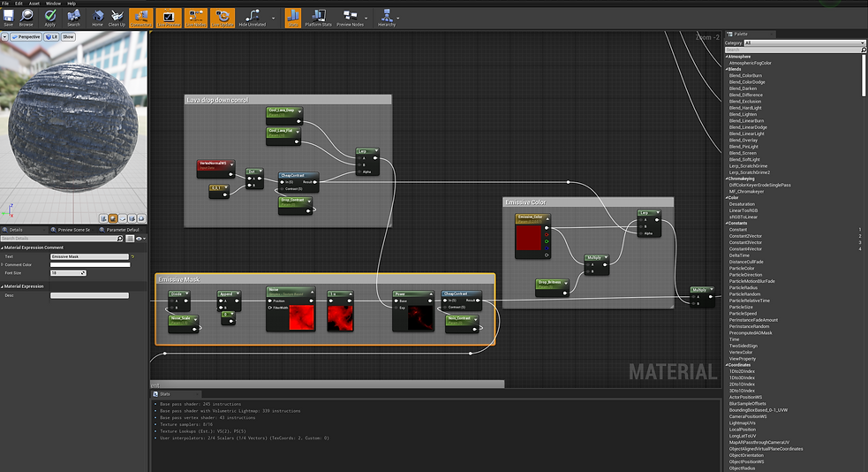The height and width of the screenshot is (472, 868).
Task: Click the Emissive_Color red swatch preview
Action: pyautogui.click(x=529, y=237)
